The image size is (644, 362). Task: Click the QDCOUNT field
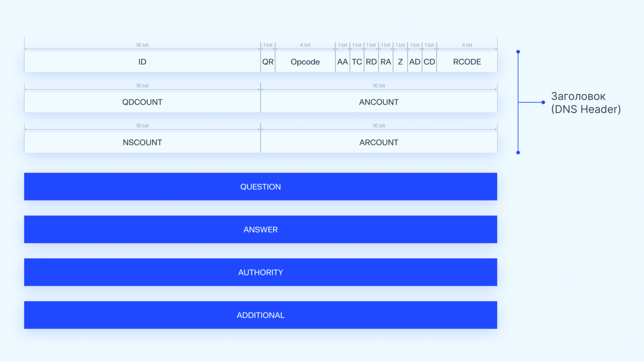142,102
